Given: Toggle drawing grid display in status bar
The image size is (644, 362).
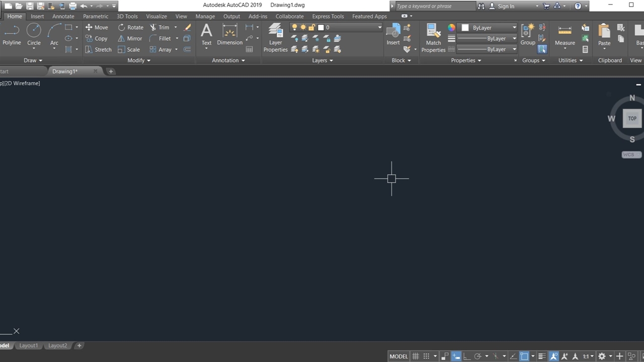Looking at the screenshot, I should click(x=416, y=356).
